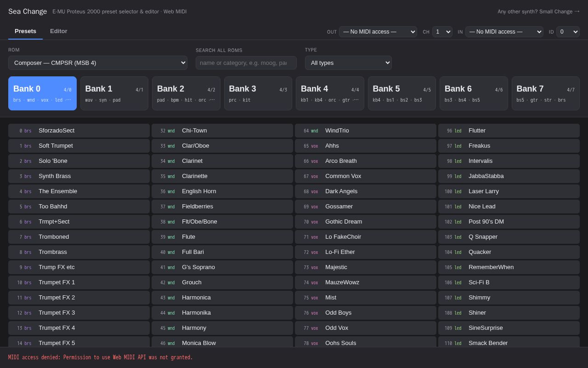The width and height of the screenshot is (588, 368).
Task: Choose the Soft Trumpet preset
Action: click(79, 146)
